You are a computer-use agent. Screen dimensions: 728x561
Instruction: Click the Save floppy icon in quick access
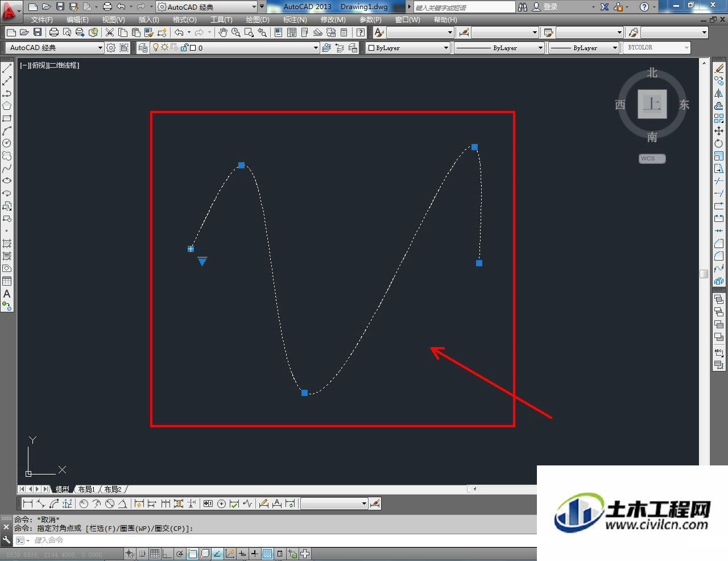coord(60,7)
